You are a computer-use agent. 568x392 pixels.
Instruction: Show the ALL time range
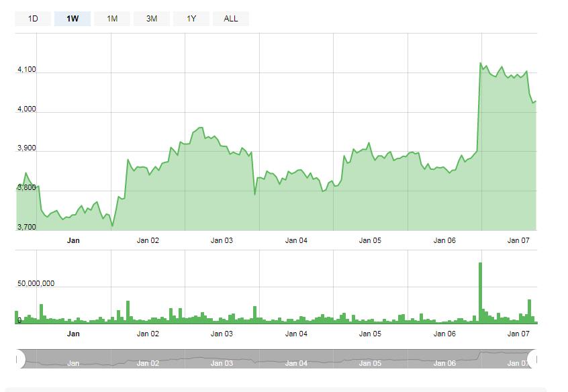pyautogui.click(x=231, y=19)
